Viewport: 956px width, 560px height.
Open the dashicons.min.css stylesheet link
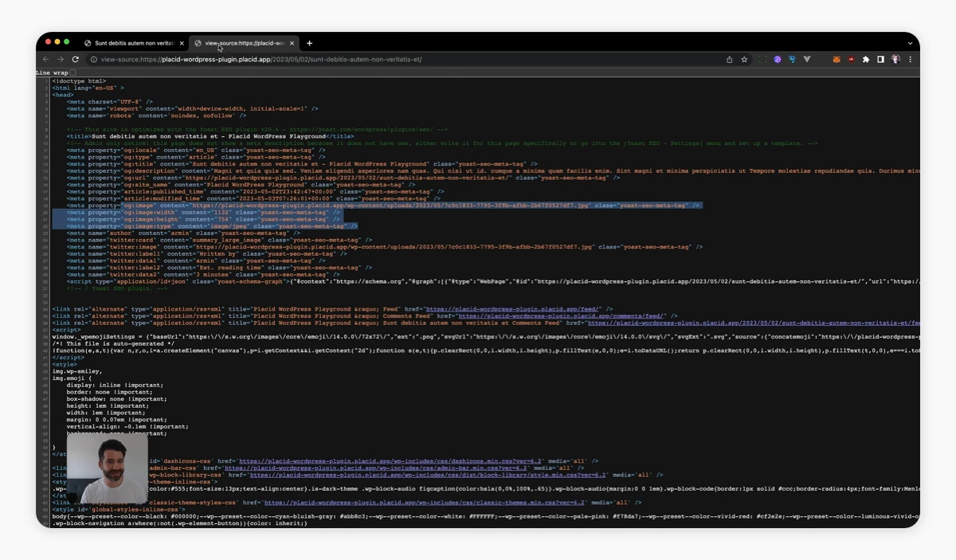click(x=390, y=460)
